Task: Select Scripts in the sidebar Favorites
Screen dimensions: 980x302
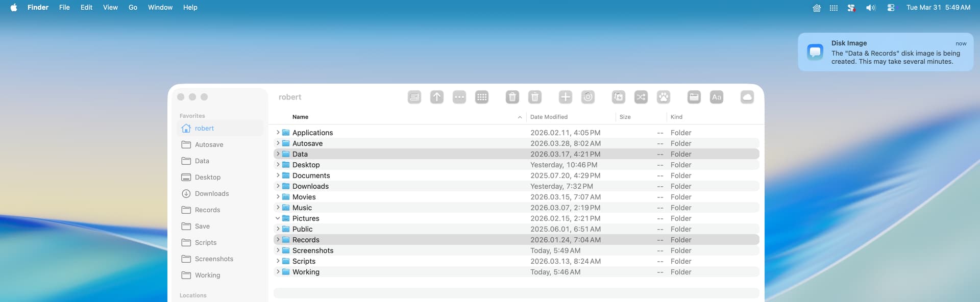Action: point(205,242)
